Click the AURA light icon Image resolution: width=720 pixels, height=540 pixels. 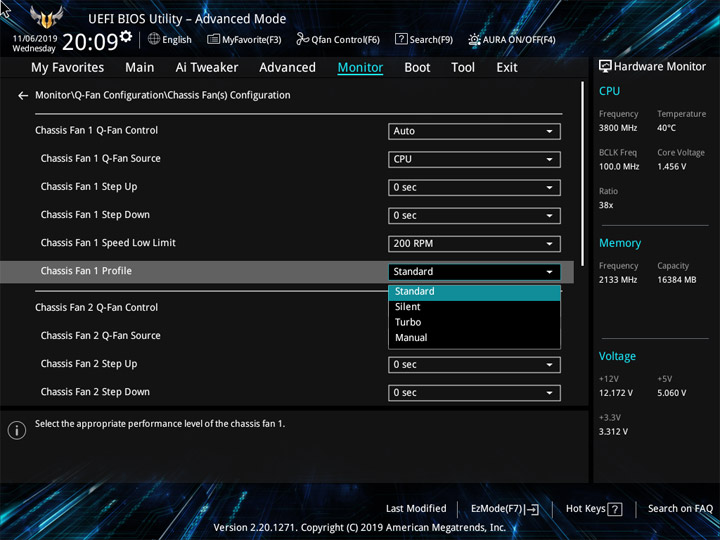click(x=474, y=39)
